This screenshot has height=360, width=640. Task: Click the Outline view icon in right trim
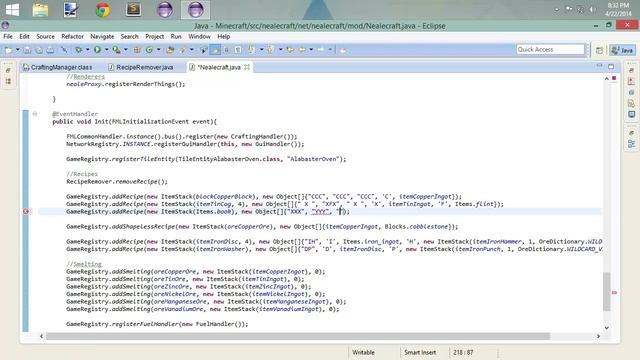click(x=631, y=144)
